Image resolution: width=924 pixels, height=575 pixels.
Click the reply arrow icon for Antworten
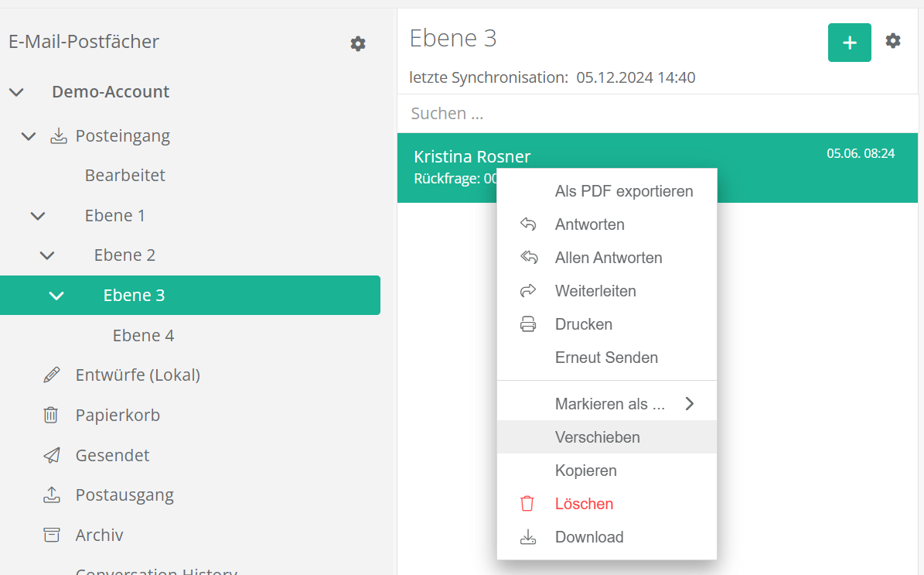528,224
